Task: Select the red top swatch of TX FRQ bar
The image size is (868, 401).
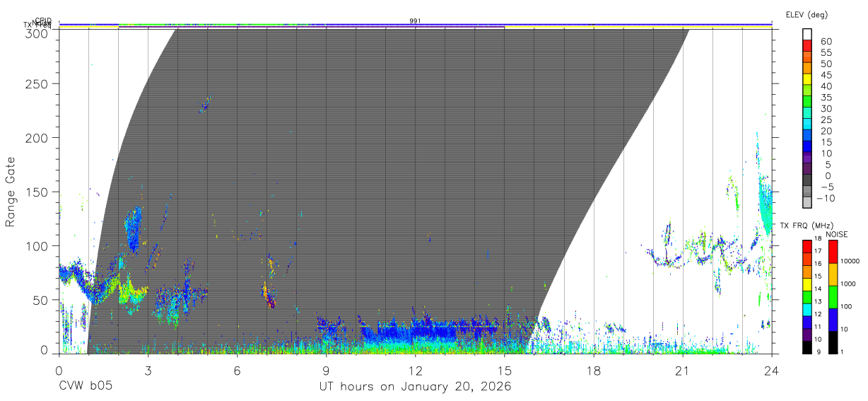Action: click(807, 247)
